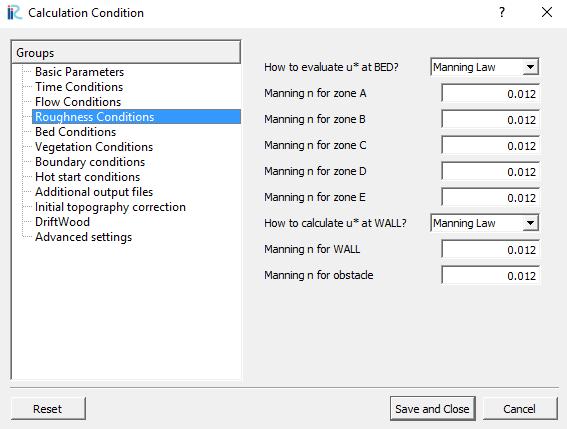Open the BED u* evaluation dropdown
The width and height of the screenshot is (567, 429).
[485, 67]
